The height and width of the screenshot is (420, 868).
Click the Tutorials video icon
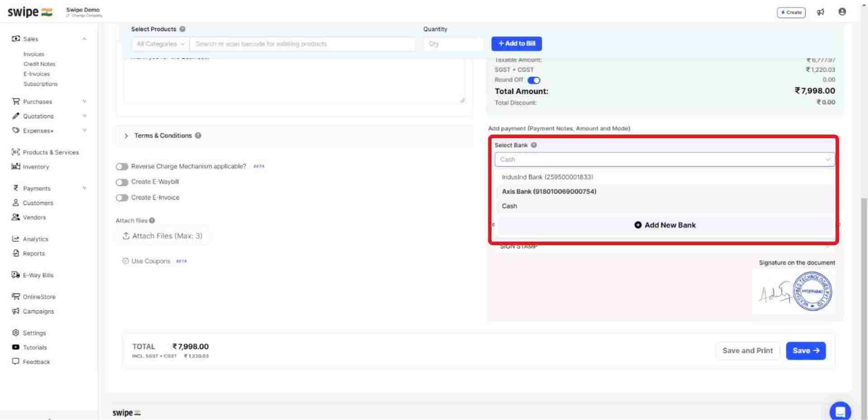(x=16, y=347)
